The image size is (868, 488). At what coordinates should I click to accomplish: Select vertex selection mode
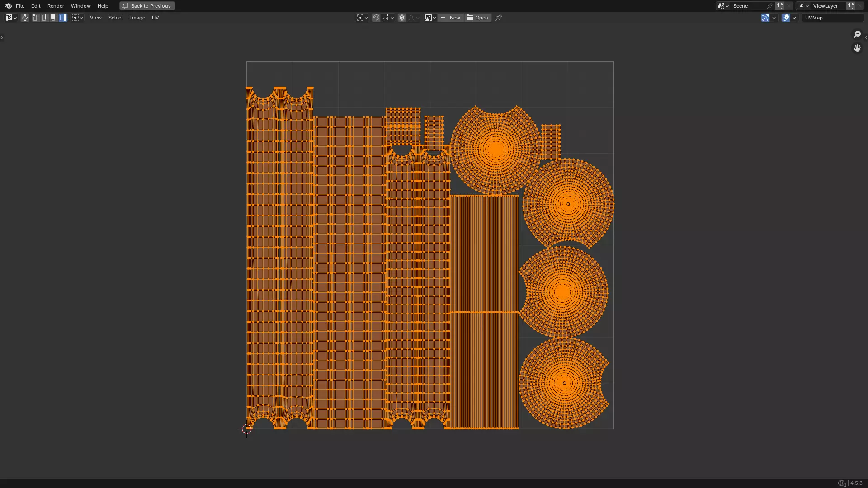click(x=36, y=18)
